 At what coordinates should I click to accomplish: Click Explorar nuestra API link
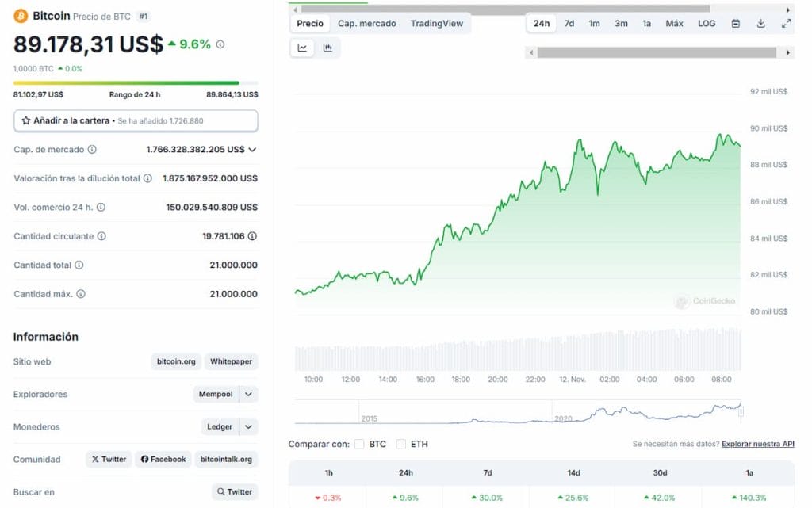pyautogui.click(x=757, y=445)
